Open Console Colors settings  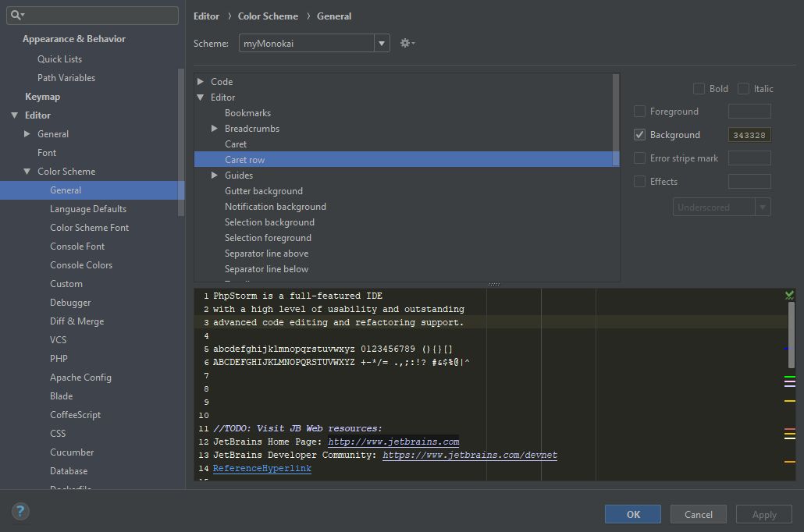tap(81, 265)
